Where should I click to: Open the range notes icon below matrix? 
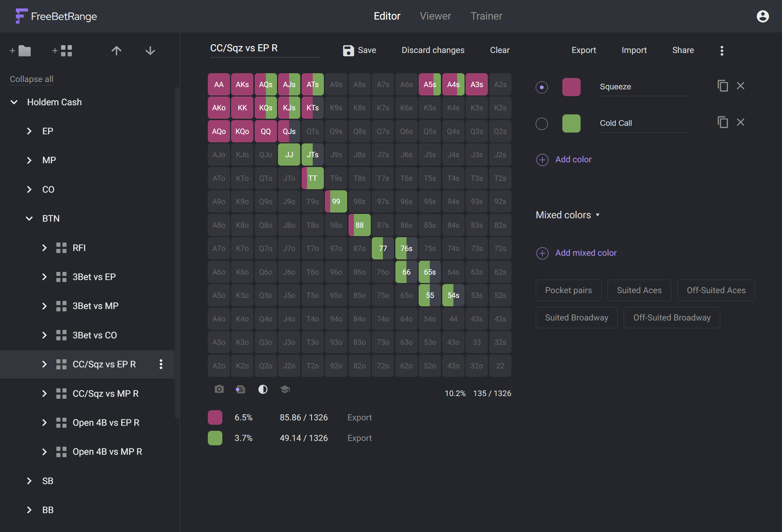(x=241, y=389)
